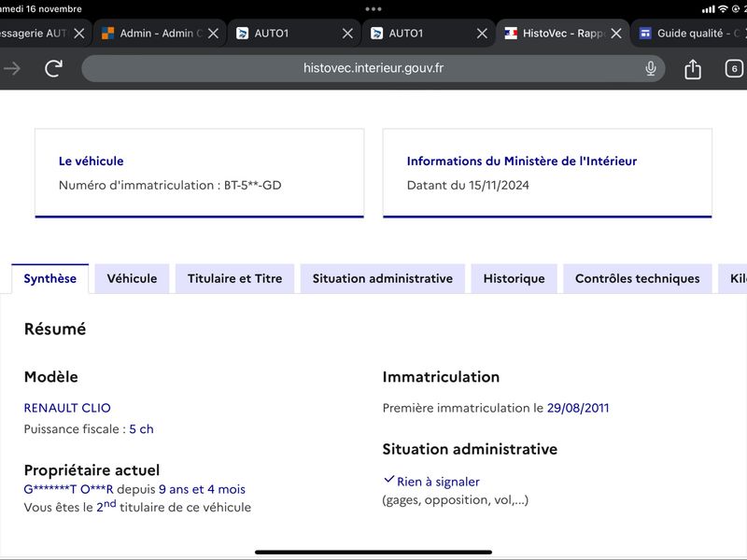Screen dimensions: 747x560
Task: Click the Immatriculation heading
Action: [441, 377]
